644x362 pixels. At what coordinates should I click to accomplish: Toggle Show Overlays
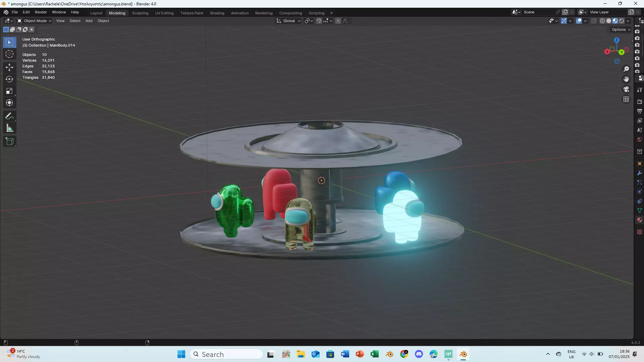click(x=579, y=21)
